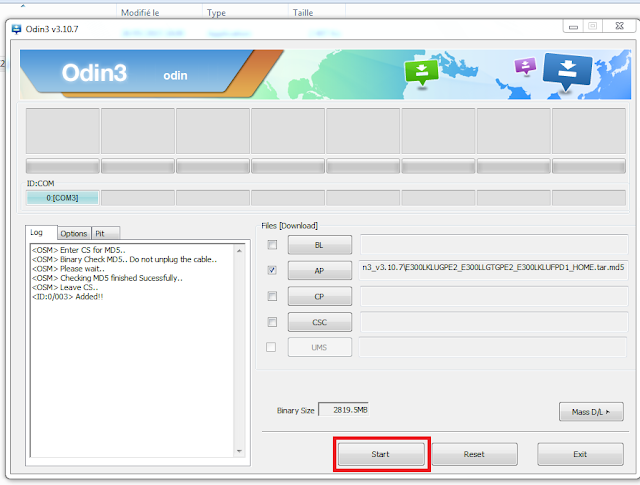The width and height of the screenshot is (640, 485).
Task: Click the 'Modifié le' column header behind
Action: 140,13
